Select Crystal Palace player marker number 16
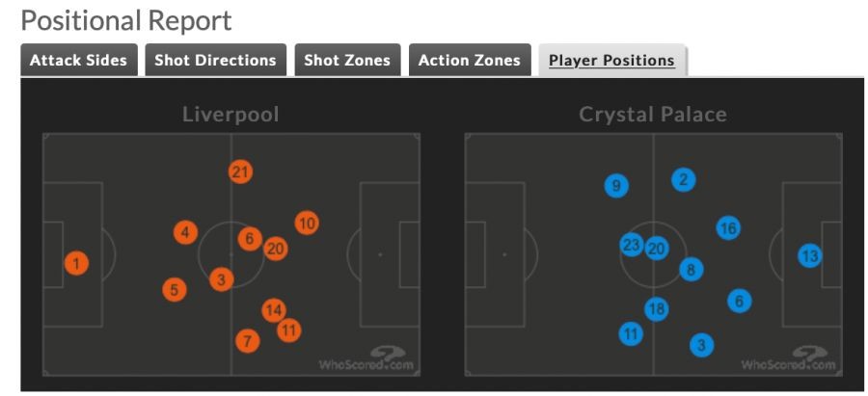Viewport: 868px width, 396px height. (x=728, y=228)
